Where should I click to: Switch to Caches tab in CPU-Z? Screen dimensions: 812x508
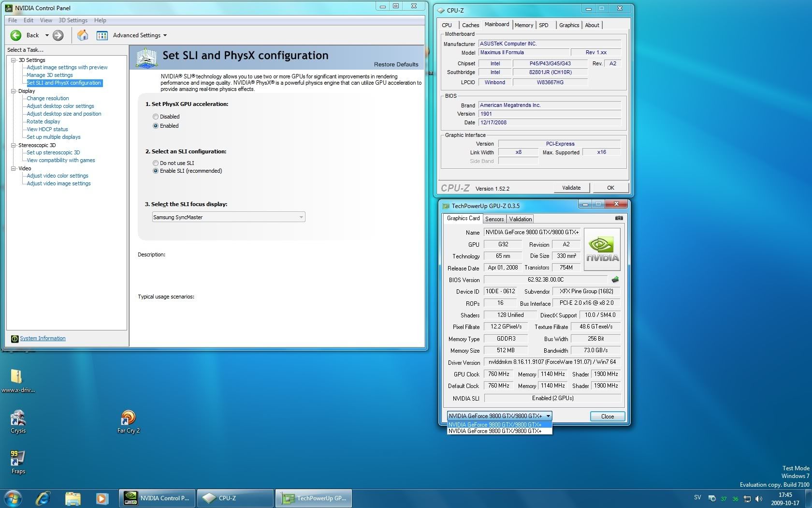470,25
